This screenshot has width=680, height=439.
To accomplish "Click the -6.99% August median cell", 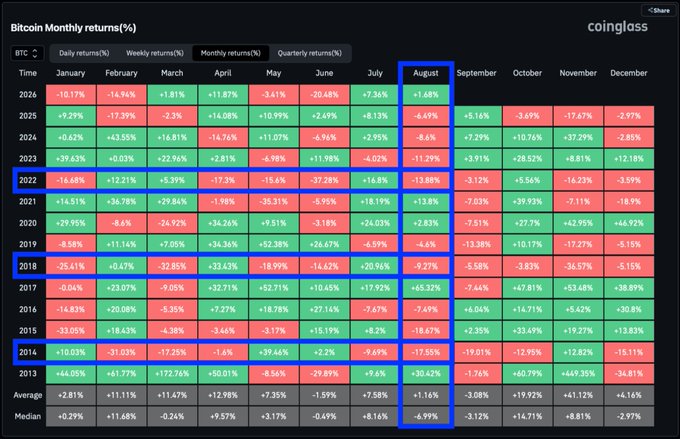I will [426, 416].
